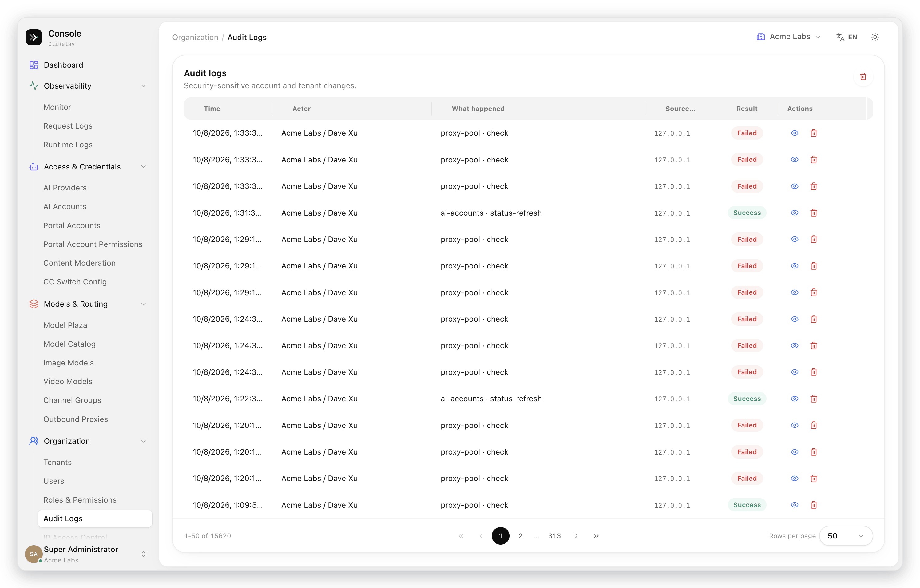This screenshot has width=920, height=588.
Task: Switch language using the EN button
Action: (847, 37)
